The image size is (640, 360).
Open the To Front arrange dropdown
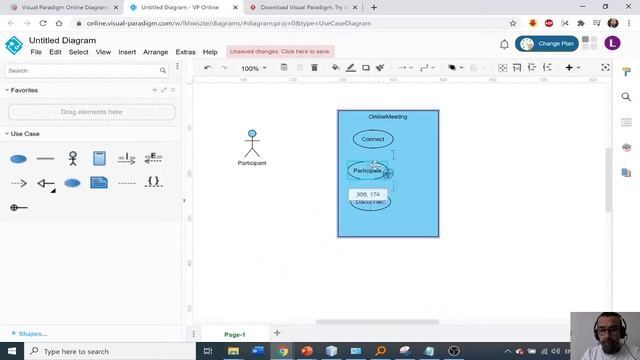(455, 68)
